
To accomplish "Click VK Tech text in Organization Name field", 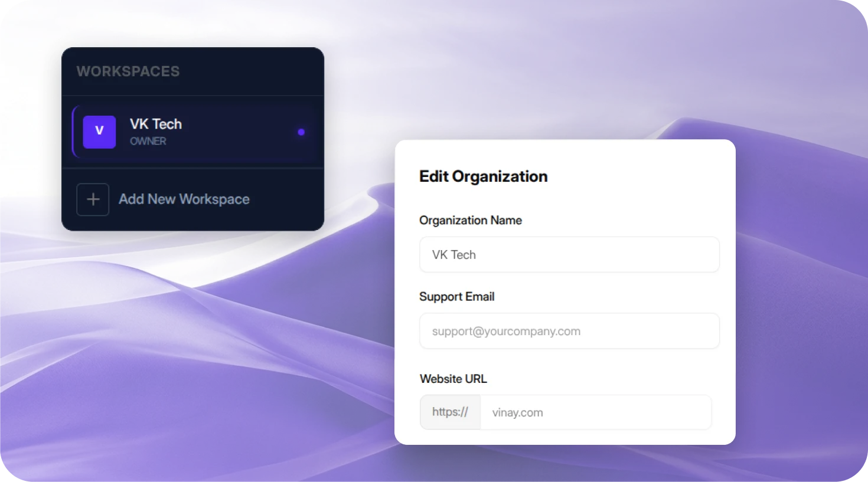I will [x=453, y=255].
